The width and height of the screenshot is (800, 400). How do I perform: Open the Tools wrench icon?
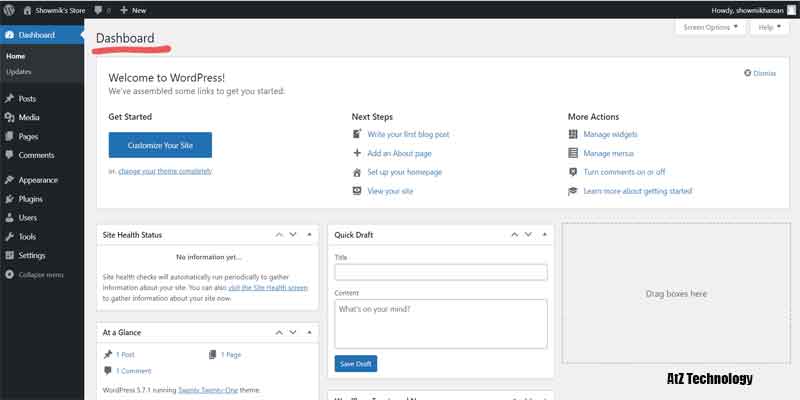(9, 236)
